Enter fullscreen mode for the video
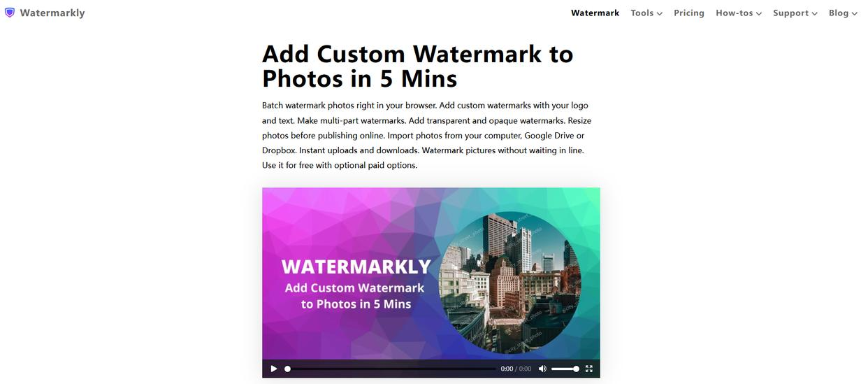 pos(589,369)
